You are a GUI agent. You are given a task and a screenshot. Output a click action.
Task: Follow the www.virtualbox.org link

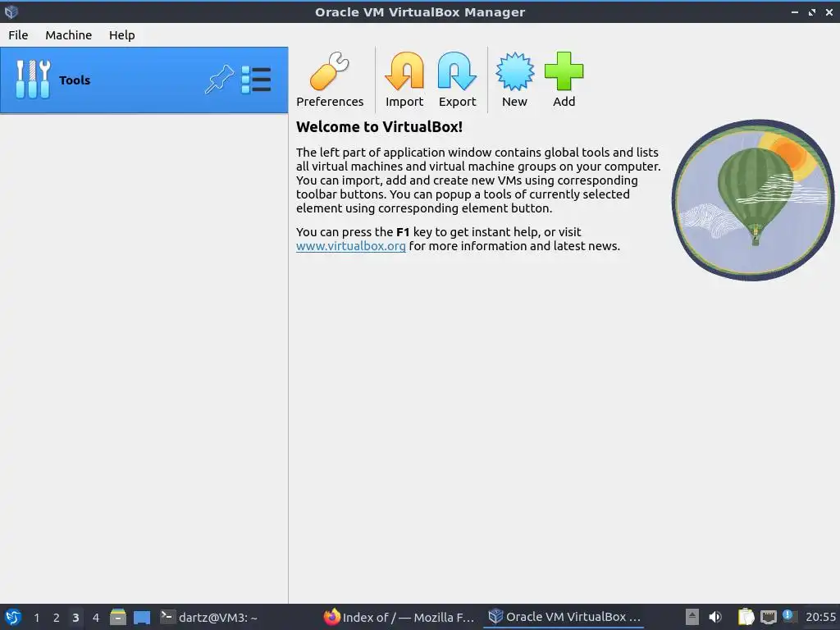350,246
